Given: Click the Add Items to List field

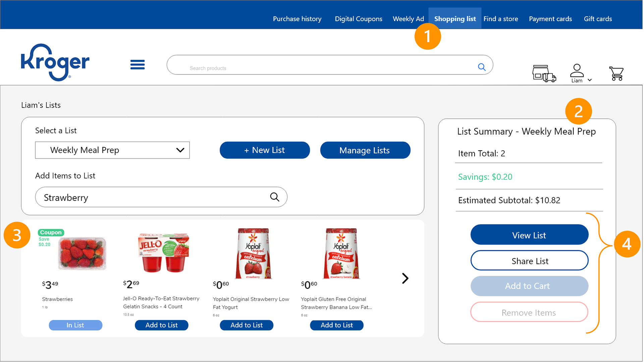Looking at the screenshot, I should pyautogui.click(x=161, y=197).
